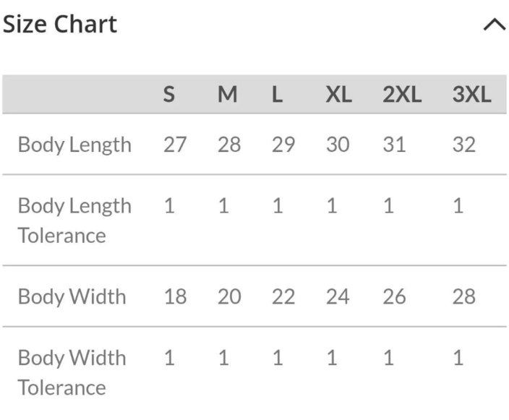Click the Size Chart heading
The width and height of the screenshot is (509, 420).
(x=59, y=25)
